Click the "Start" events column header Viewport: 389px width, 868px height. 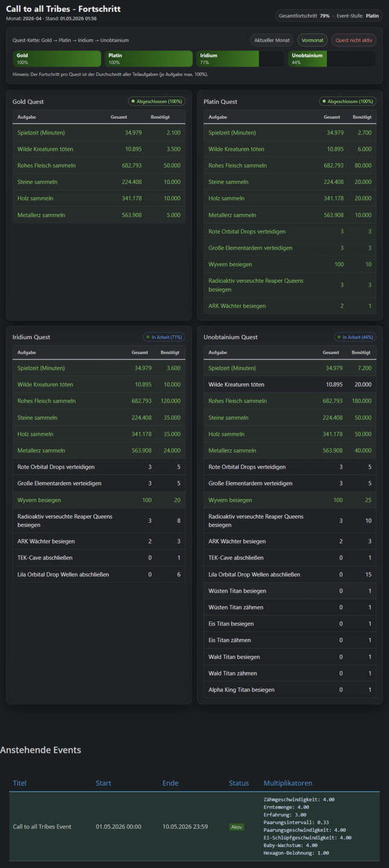[104, 783]
